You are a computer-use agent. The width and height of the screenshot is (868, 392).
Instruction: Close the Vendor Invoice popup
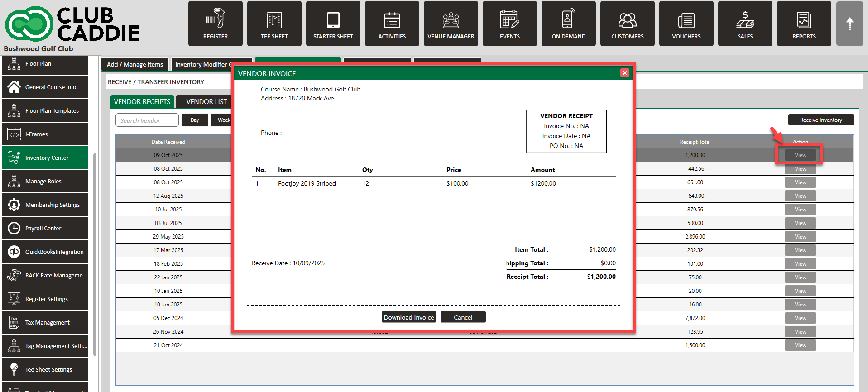[625, 73]
